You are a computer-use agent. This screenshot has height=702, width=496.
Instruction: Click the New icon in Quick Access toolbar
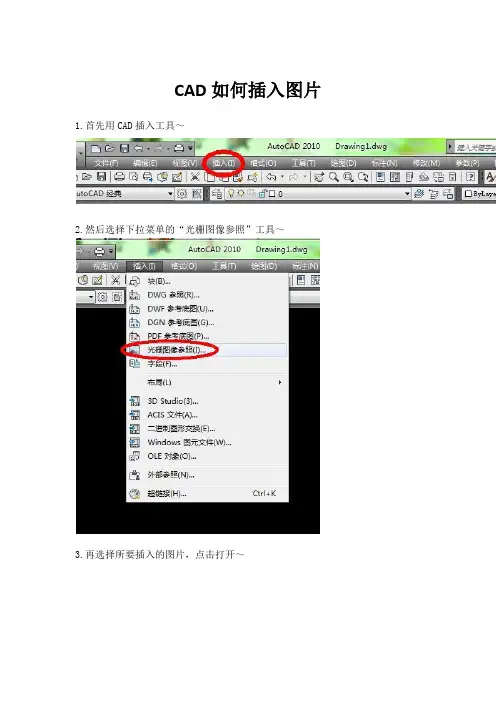pos(95,148)
